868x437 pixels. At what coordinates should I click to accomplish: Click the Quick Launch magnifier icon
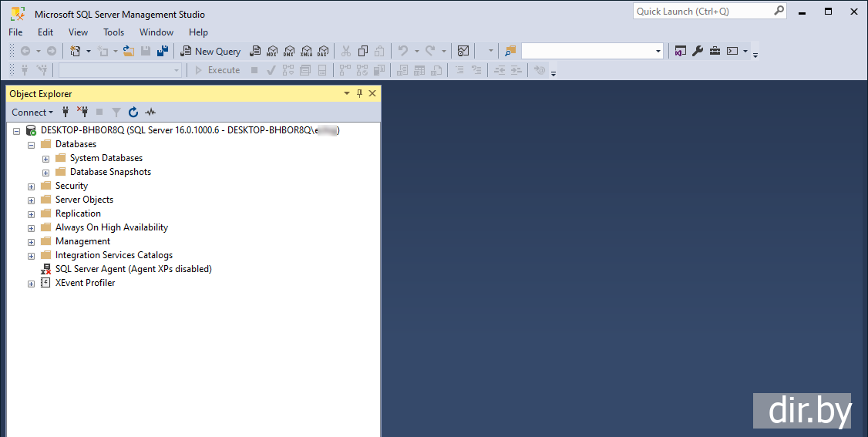click(779, 11)
